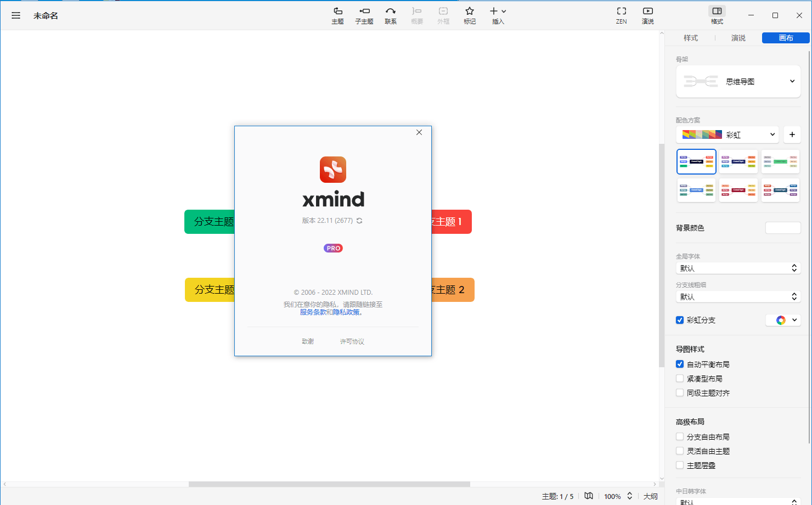Screen dimensions: 812x505
Task: Check for updates with version refresh icon
Action: click(359, 221)
